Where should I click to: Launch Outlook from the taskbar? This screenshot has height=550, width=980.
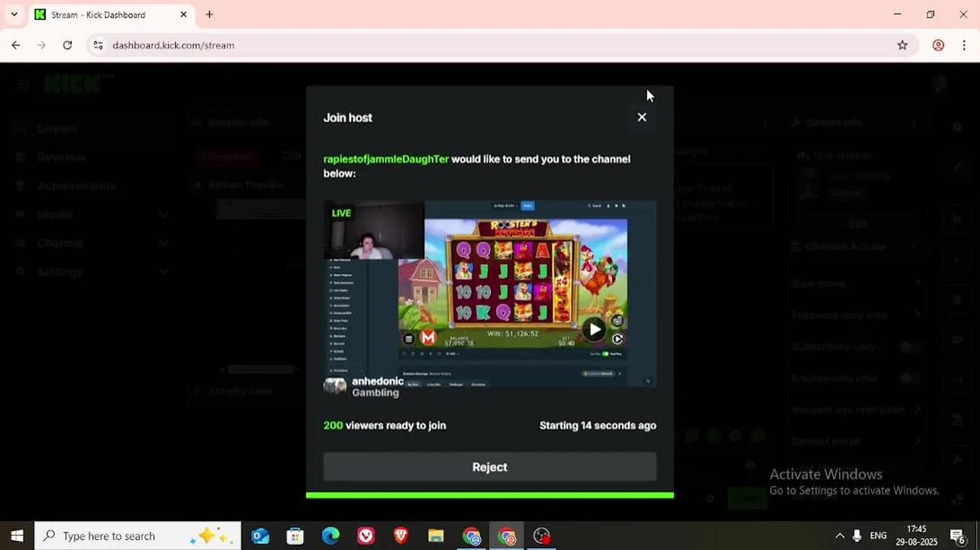click(x=260, y=535)
